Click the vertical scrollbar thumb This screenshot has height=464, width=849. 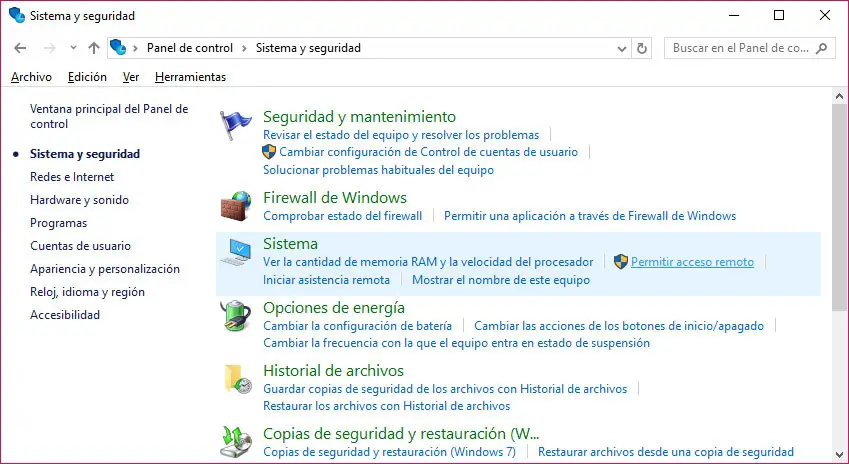click(x=840, y=208)
